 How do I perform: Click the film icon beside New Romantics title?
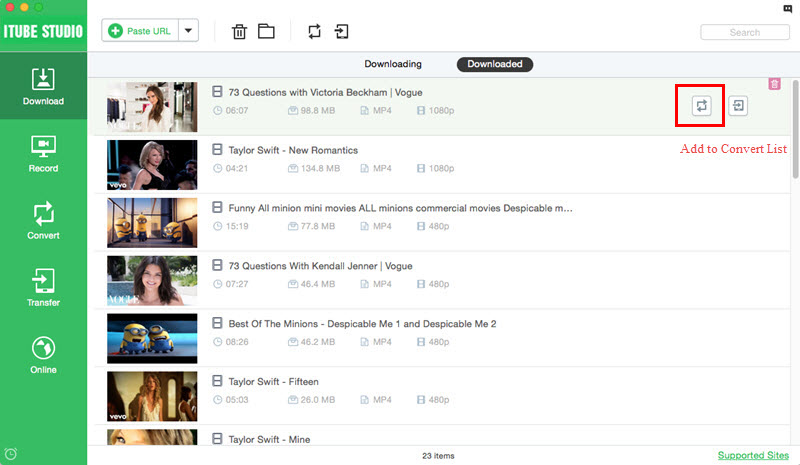coord(217,150)
